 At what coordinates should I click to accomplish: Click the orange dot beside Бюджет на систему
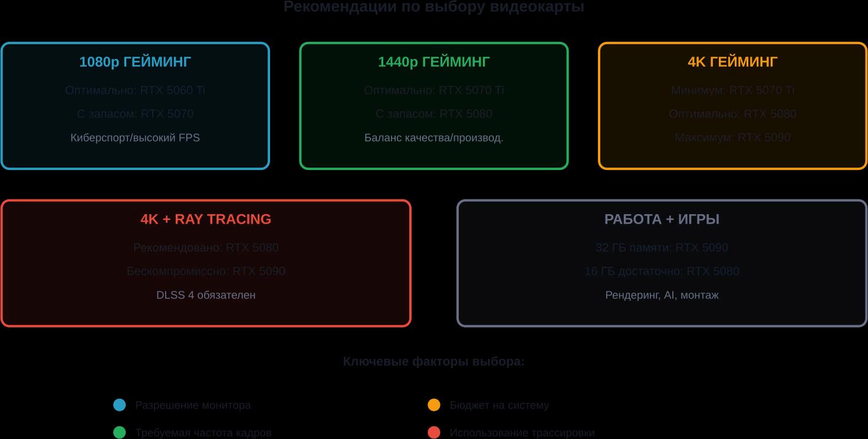pos(434,405)
